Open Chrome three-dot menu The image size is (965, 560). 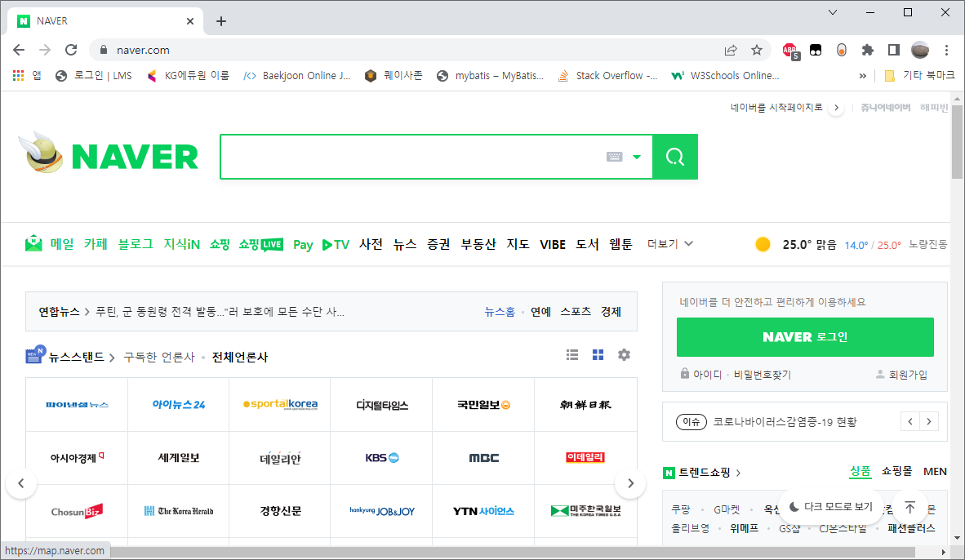tap(946, 50)
